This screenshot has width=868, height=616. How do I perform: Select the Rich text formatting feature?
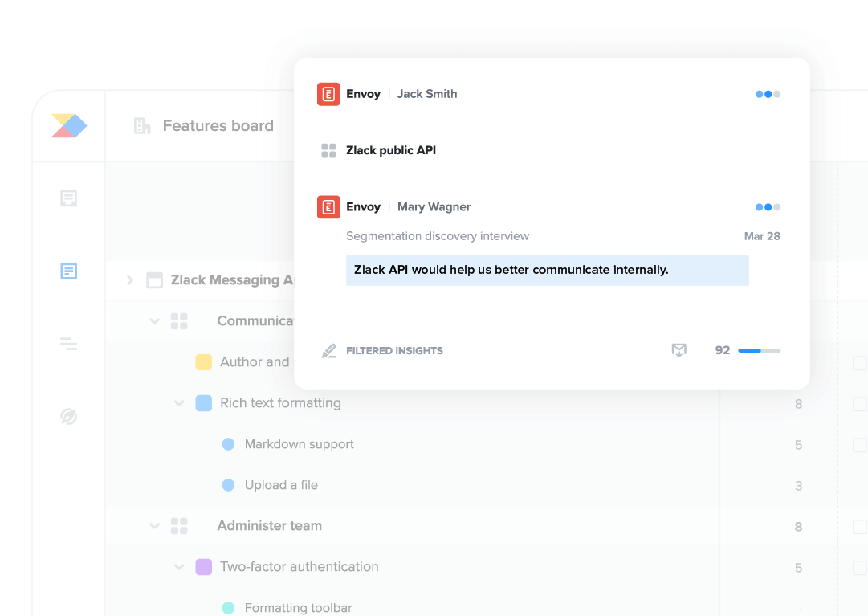(281, 403)
